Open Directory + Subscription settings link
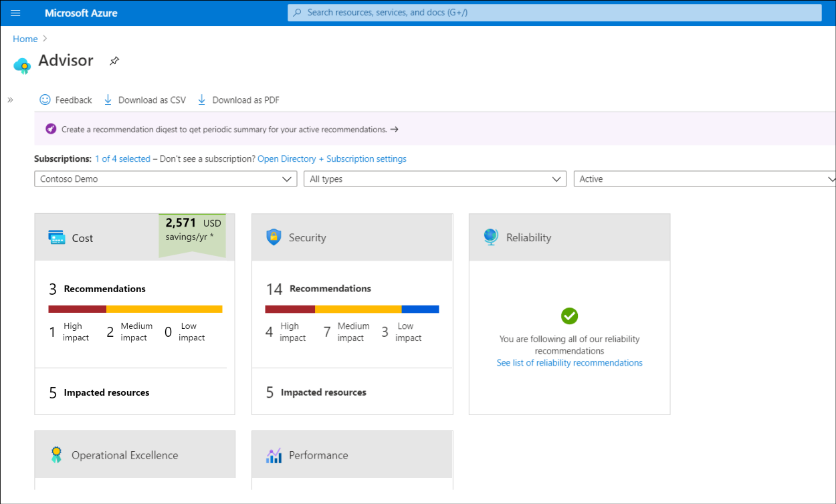 tap(332, 159)
